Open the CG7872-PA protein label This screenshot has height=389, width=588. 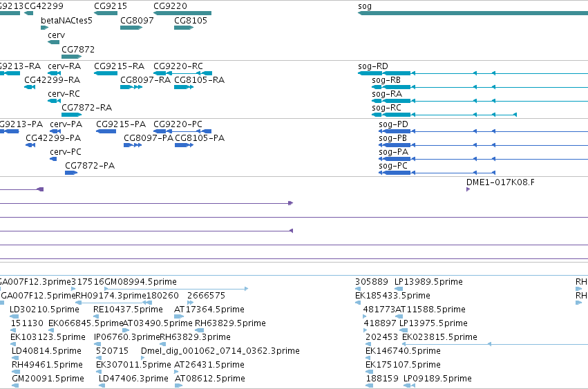pos(90,167)
